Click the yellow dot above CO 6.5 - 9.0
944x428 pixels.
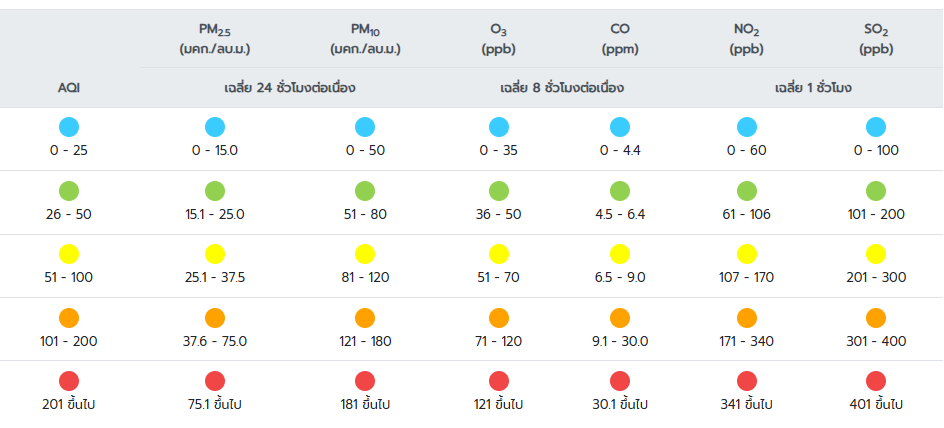click(x=619, y=254)
